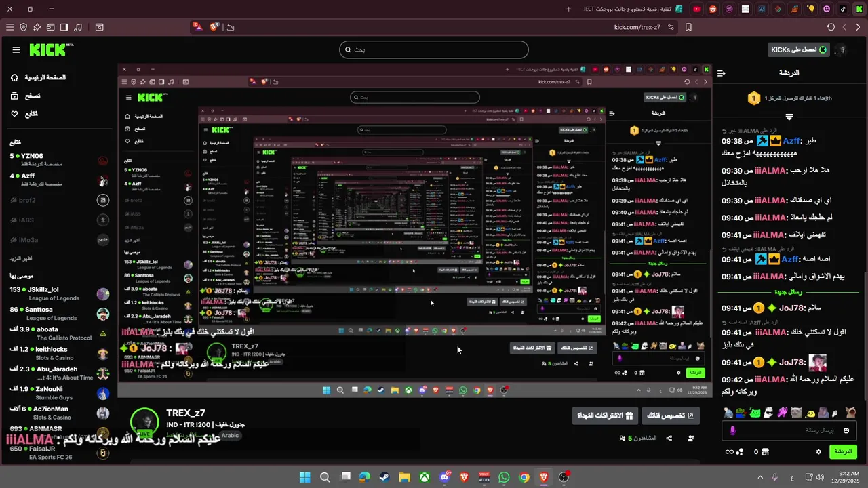Switch to the YouTube pinned tab

click(696, 9)
